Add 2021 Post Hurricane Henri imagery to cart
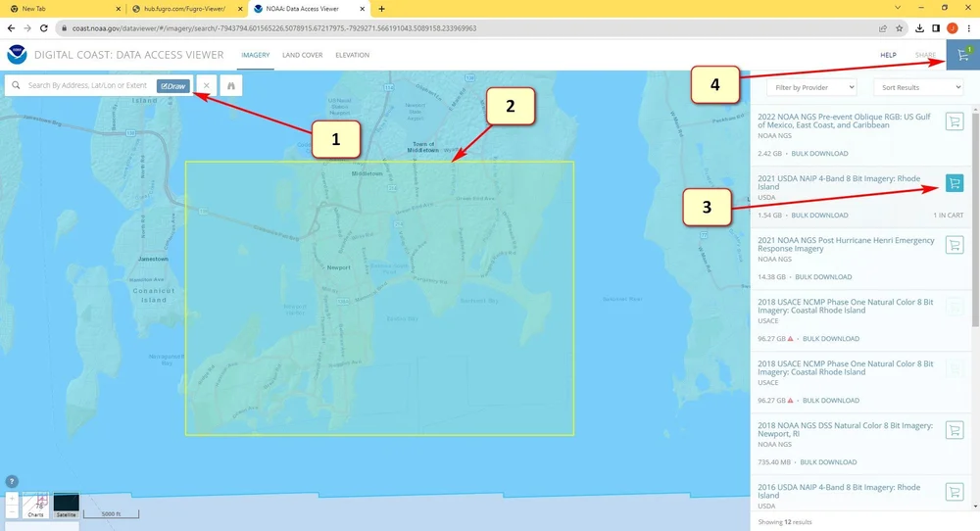The height and width of the screenshot is (531, 980). (x=955, y=245)
